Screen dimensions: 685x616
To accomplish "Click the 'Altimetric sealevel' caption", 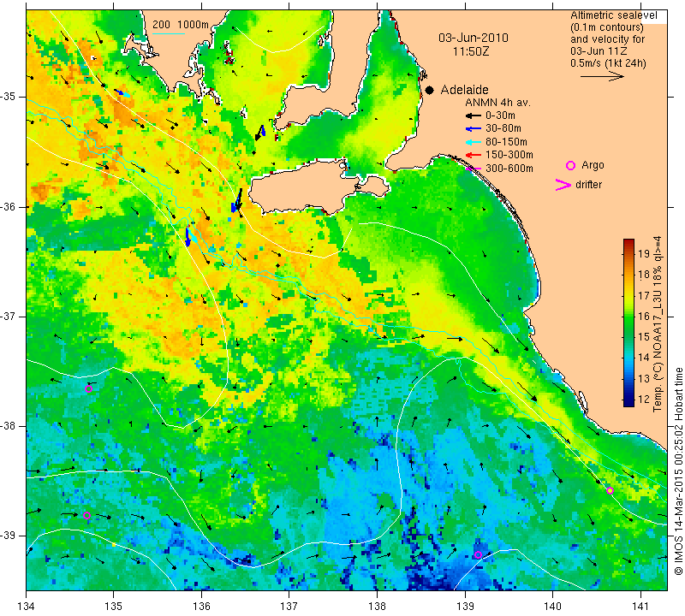I will pos(614,15).
